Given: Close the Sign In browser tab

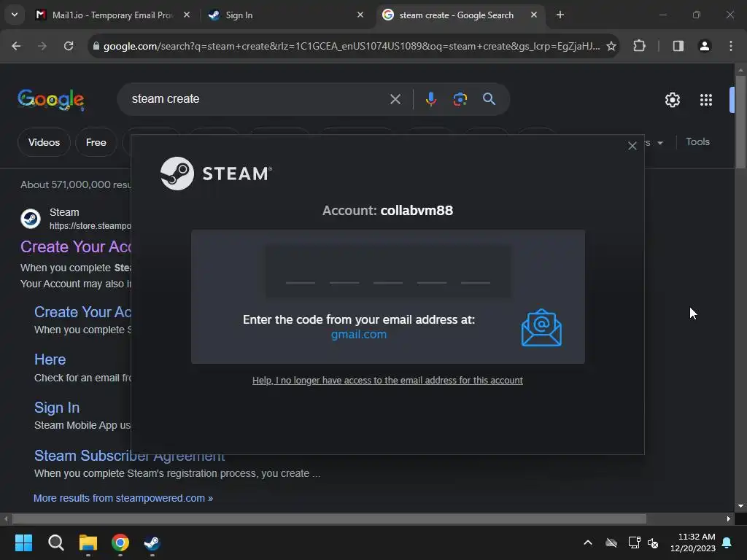Looking at the screenshot, I should click(x=360, y=15).
